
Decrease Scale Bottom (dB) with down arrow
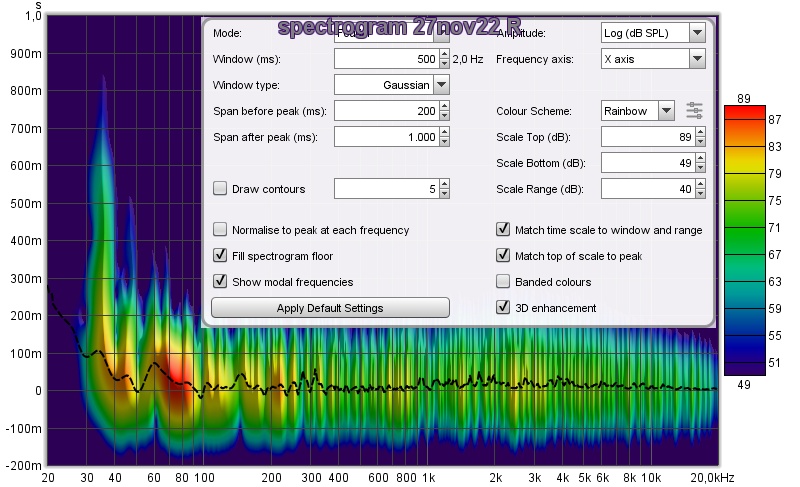click(x=701, y=168)
